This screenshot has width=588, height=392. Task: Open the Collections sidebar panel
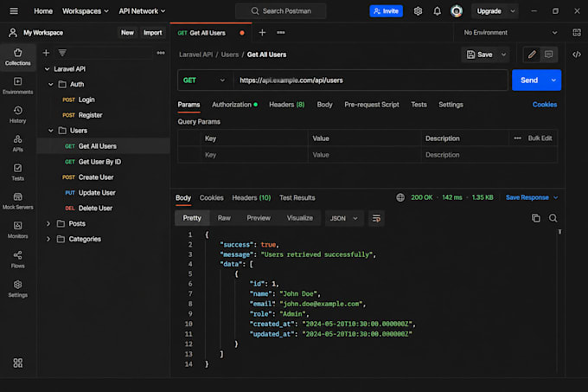(17, 57)
